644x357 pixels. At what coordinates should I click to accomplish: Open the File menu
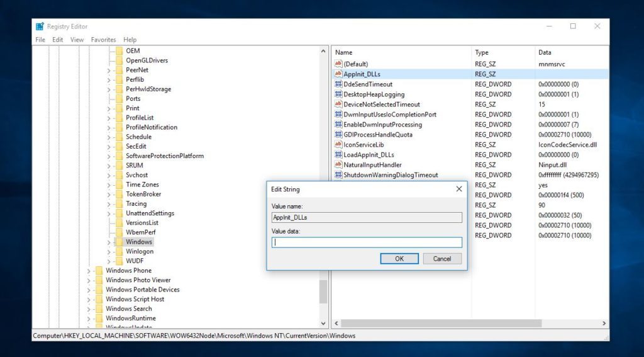click(40, 40)
